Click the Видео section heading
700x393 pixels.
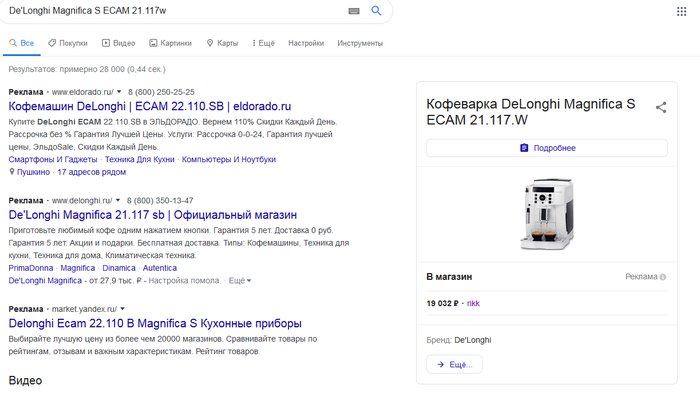pos(25,380)
